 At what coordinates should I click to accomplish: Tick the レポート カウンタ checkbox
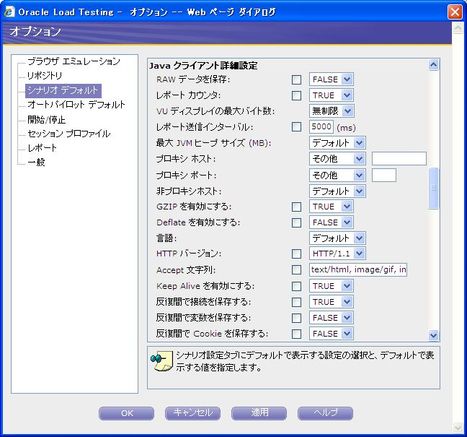[x=296, y=96]
